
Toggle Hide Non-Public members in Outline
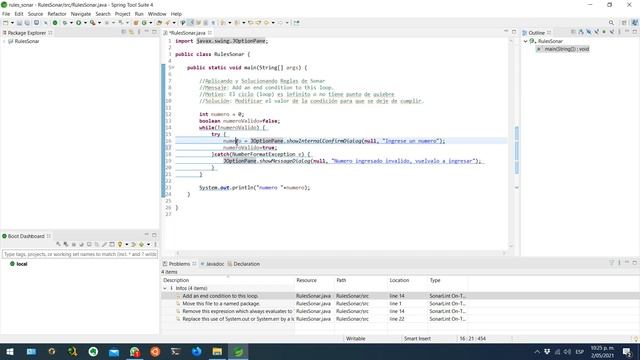tap(604, 32)
